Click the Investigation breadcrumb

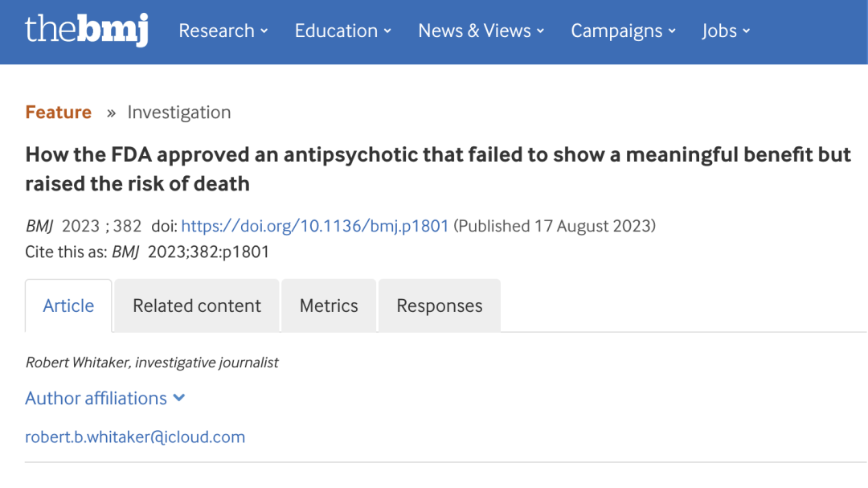click(178, 113)
